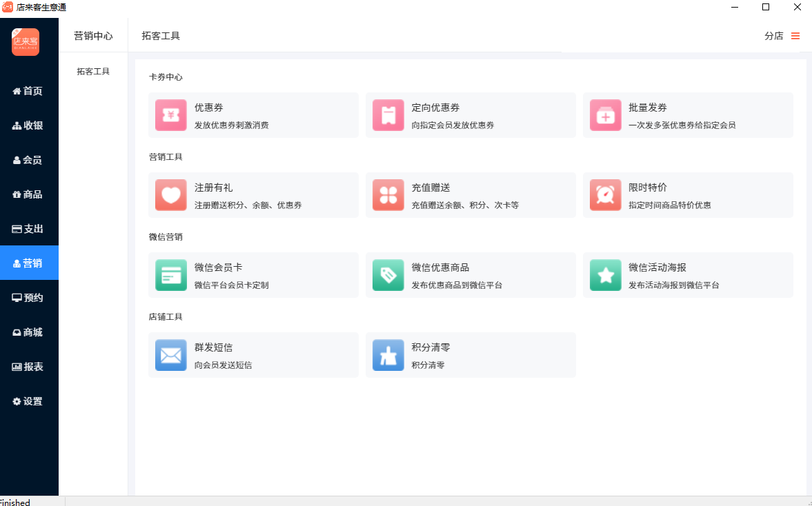Click the 微信优惠商品 price tag icon
812x506 pixels.
388,275
